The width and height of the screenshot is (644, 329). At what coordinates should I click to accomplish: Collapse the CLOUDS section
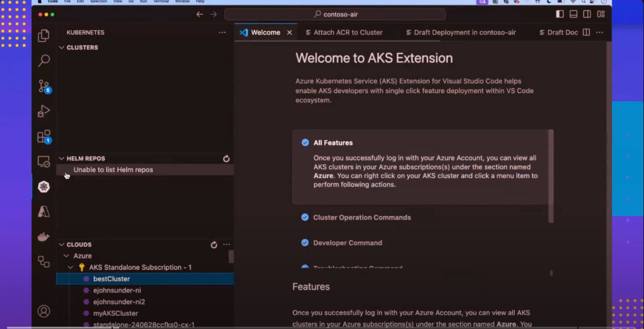tap(61, 244)
